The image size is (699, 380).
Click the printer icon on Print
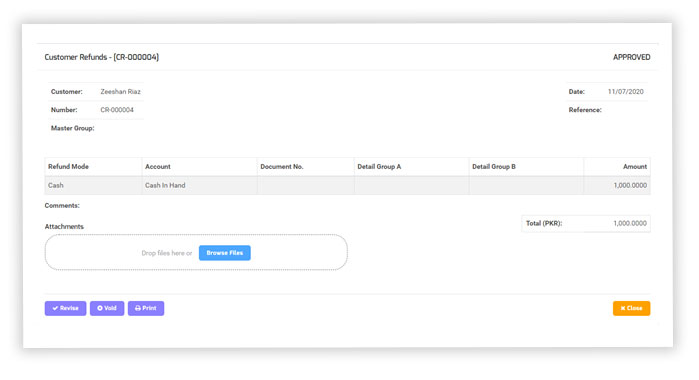(x=138, y=308)
